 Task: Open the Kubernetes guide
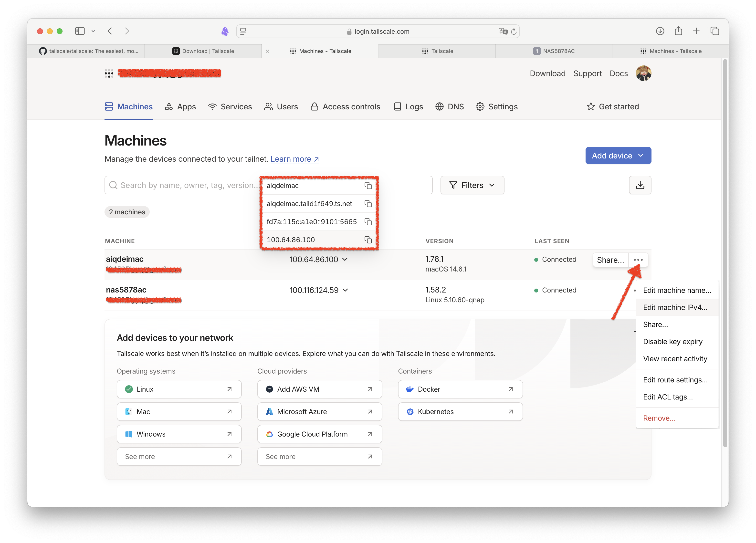pos(460,412)
